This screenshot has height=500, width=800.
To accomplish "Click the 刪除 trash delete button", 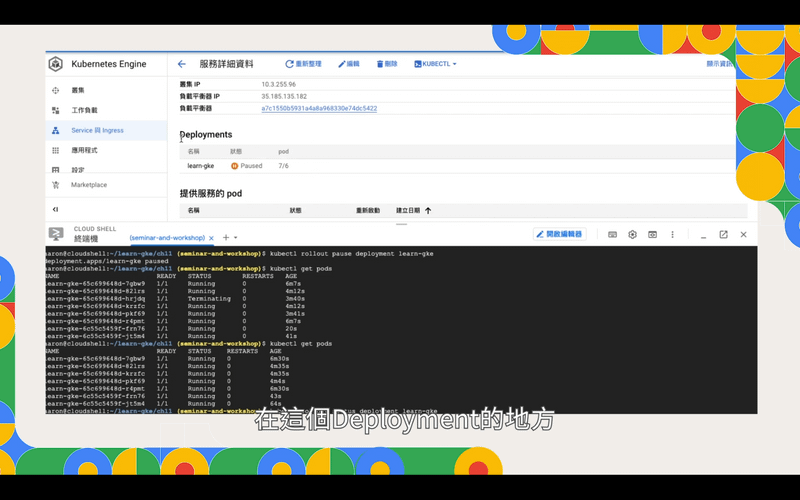I will [x=387, y=64].
